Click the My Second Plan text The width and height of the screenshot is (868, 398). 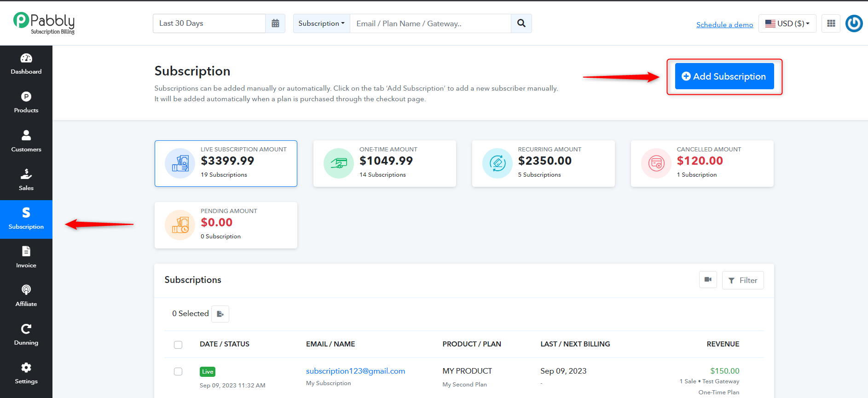pyautogui.click(x=464, y=385)
